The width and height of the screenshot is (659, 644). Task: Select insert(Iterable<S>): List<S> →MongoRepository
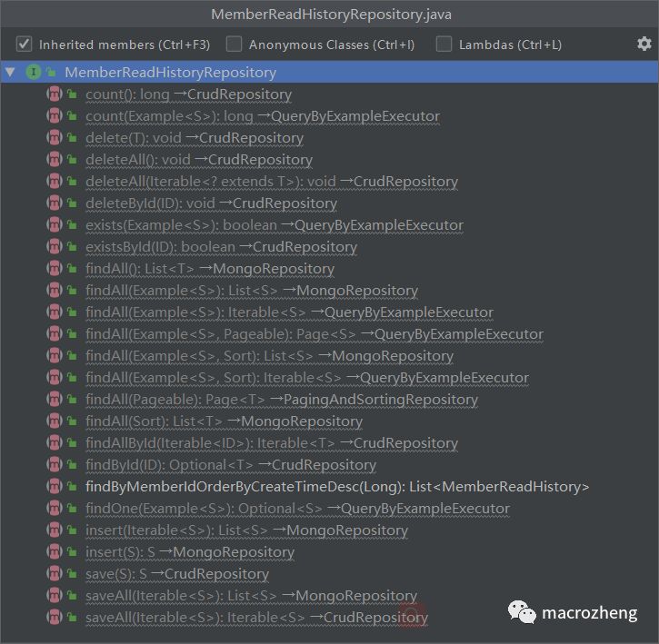pyautogui.click(x=246, y=530)
